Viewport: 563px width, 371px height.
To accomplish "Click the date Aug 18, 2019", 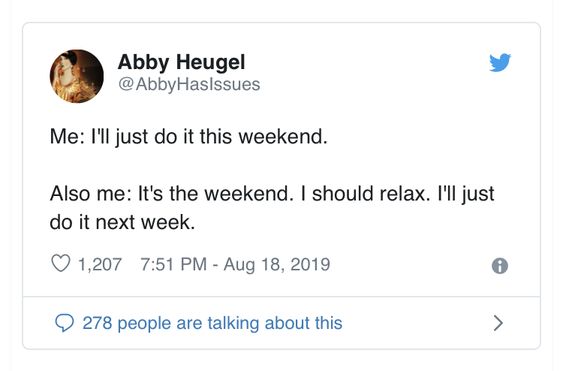I will 277,265.
